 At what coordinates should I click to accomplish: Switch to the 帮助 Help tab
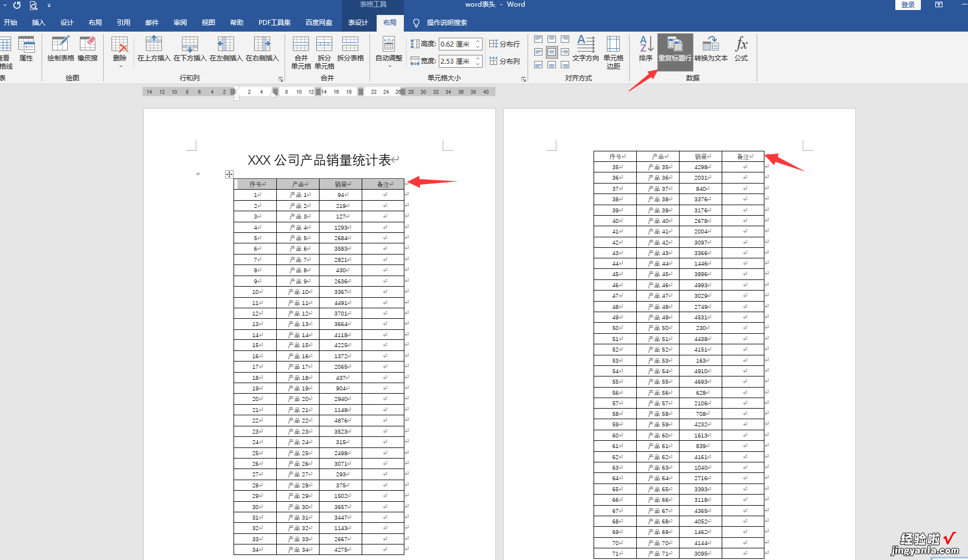(x=236, y=23)
